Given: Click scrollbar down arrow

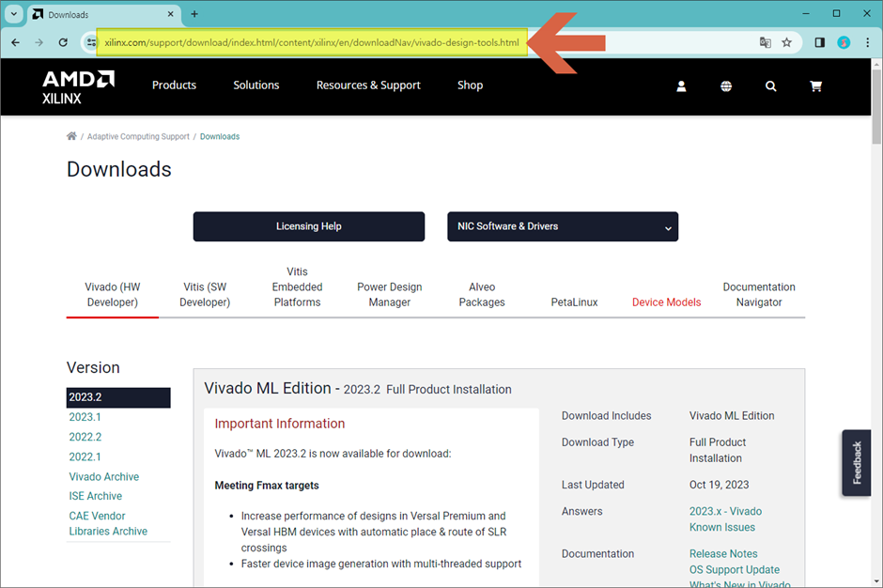Looking at the screenshot, I should click(x=876, y=581).
